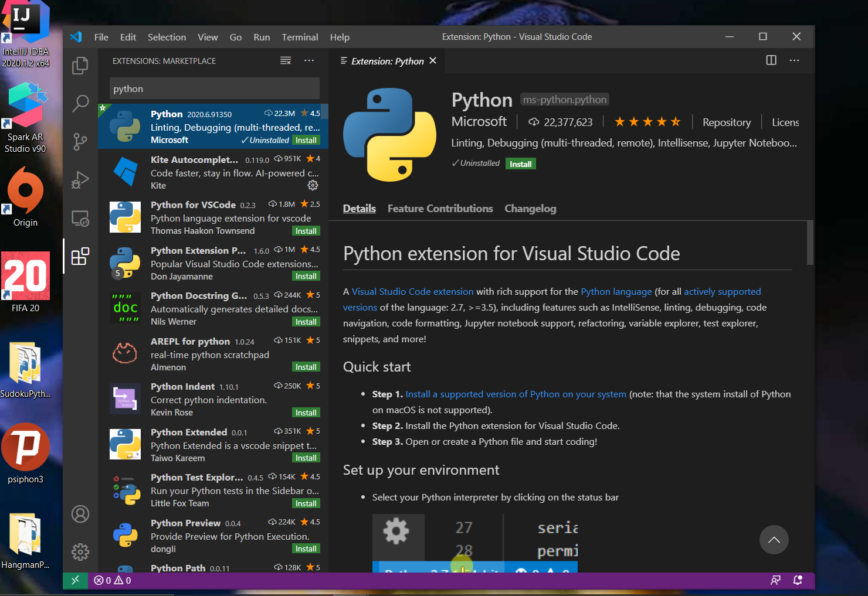Viewport: 868px width, 596px height.
Task: Open psiphon3 desktop shortcut
Action: [x=25, y=453]
